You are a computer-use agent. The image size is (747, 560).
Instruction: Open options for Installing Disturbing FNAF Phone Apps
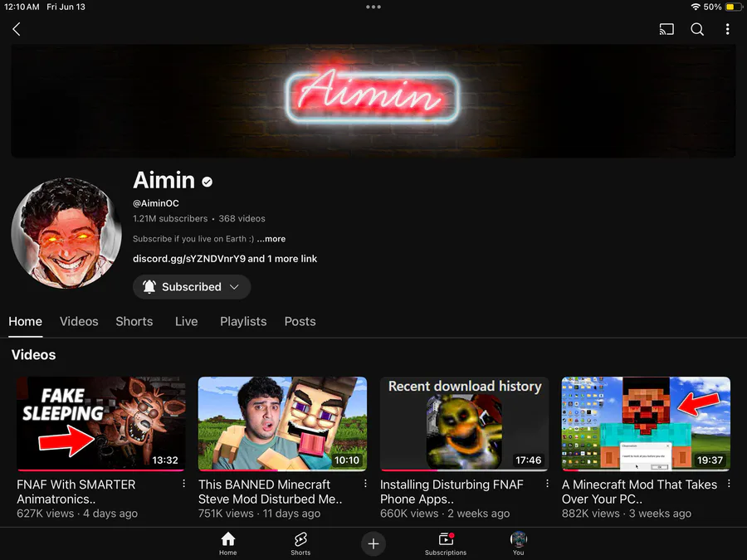click(547, 484)
